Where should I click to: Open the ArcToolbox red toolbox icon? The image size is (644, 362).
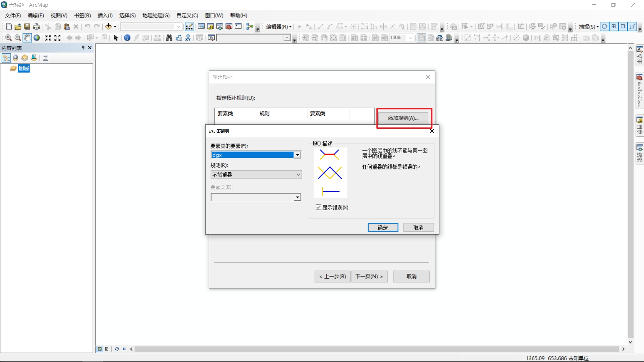click(x=229, y=26)
